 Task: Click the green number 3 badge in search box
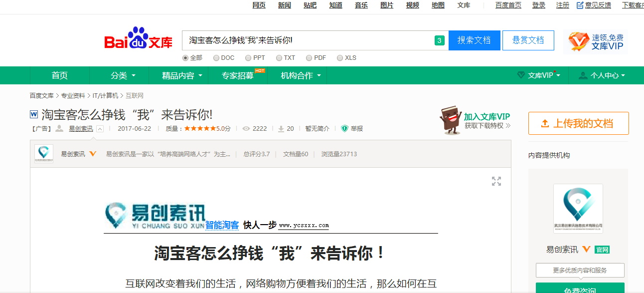(x=439, y=40)
